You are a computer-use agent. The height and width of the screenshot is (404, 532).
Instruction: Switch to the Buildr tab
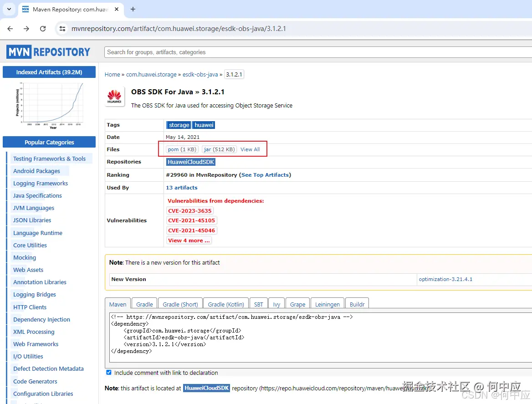(x=357, y=304)
